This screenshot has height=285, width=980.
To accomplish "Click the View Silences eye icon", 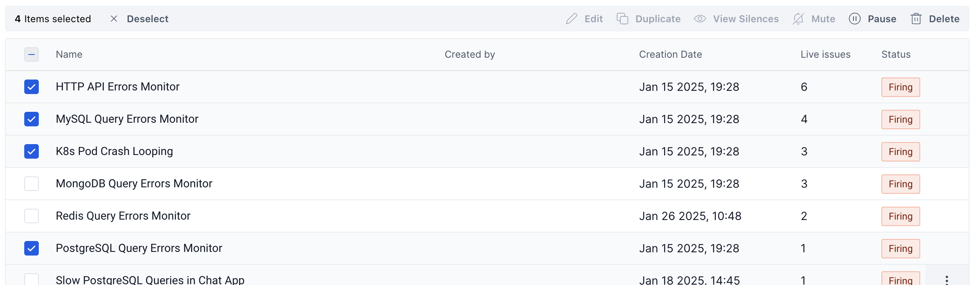I will pos(700,19).
